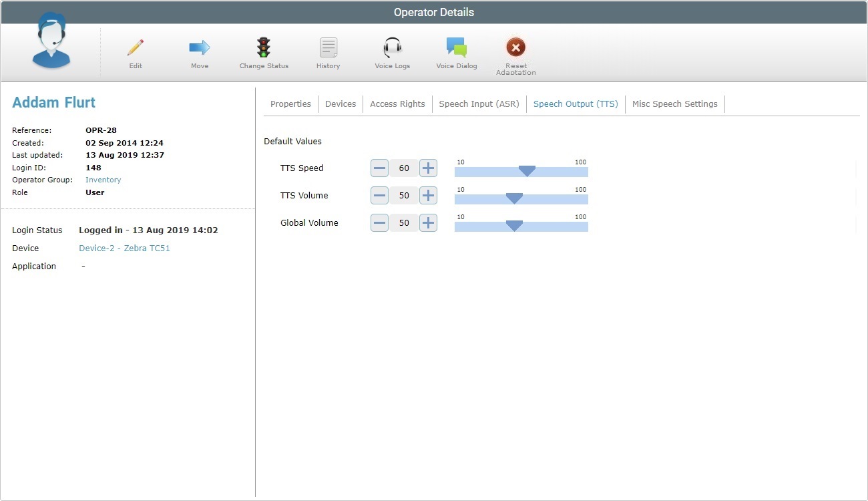Viewport: 868px width, 501px height.
Task: Switch to the Properties tab
Action: click(x=290, y=104)
